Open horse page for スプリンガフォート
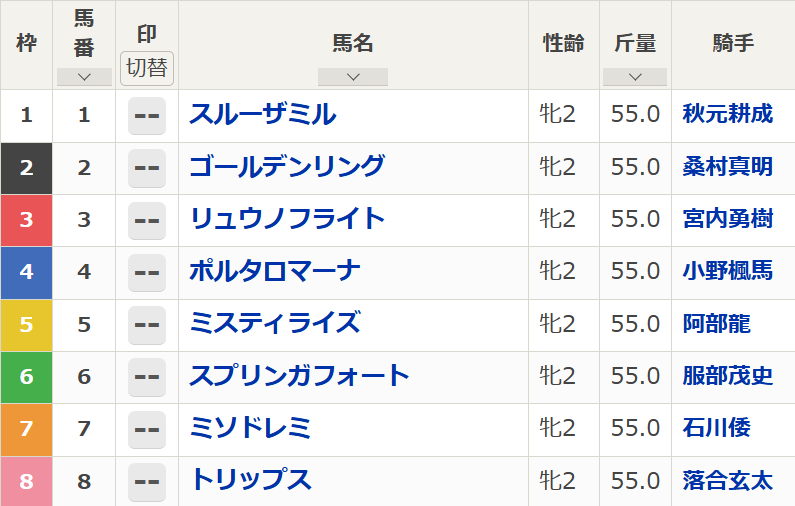795x506 pixels. coord(299,375)
